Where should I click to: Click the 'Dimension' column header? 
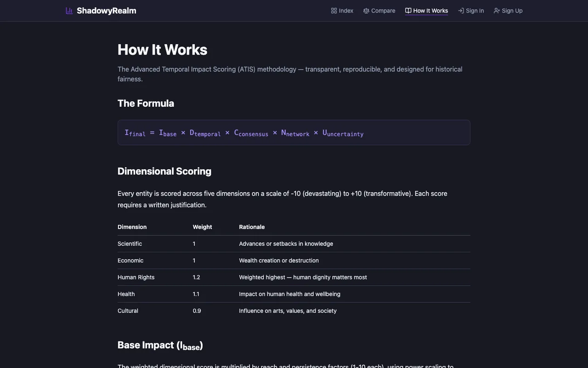132,227
